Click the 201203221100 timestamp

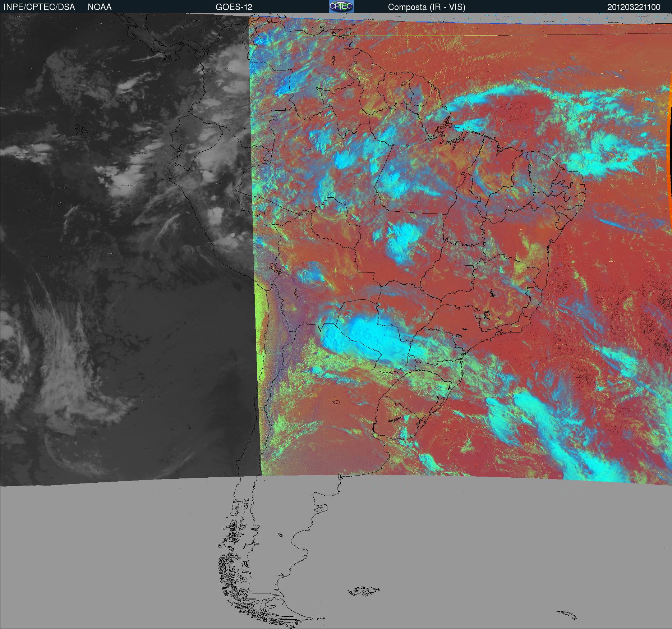click(634, 7)
